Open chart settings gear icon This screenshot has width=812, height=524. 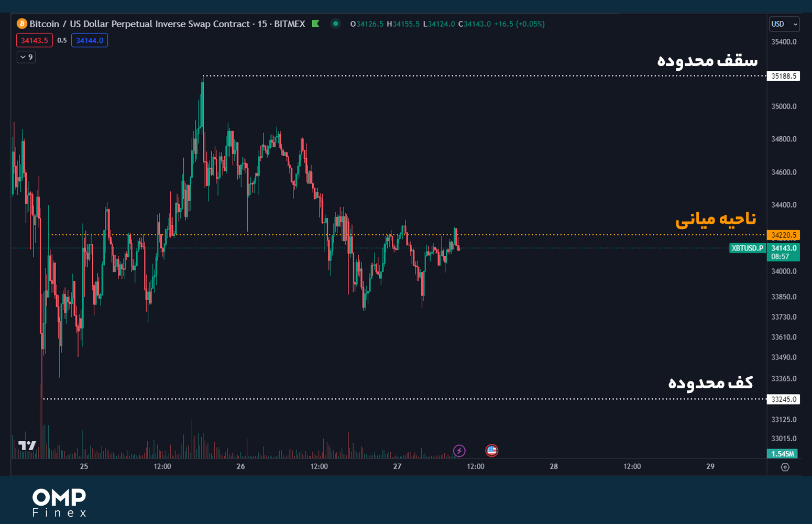point(785,467)
